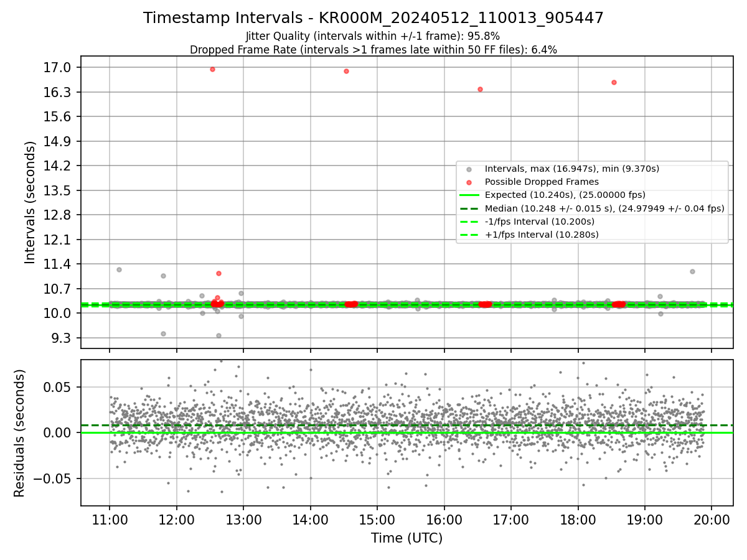Click the Residuals (seconds) y-axis label

click(19, 433)
